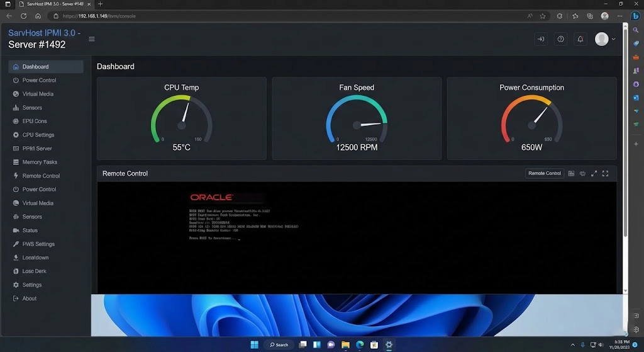This screenshot has height=352, width=644.
Task: Open the favorites list icon in the toolbar
Action: pos(575,16)
